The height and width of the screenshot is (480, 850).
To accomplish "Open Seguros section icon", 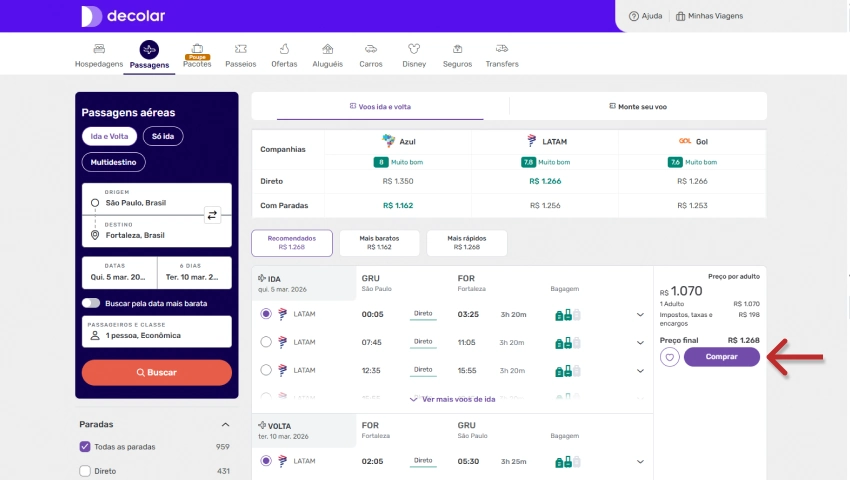I will point(457,49).
